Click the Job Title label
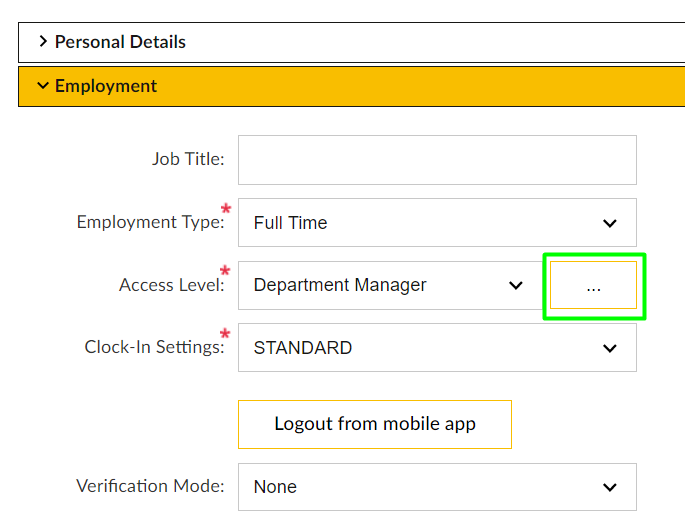The width and height of the screenshot is (685, 524). click(x=188, y=160)
